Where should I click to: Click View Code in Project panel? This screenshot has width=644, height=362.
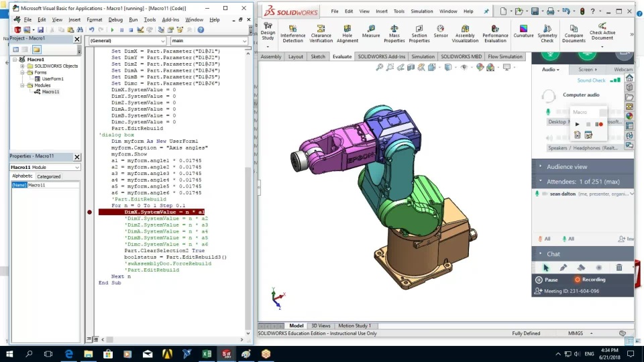15,50
